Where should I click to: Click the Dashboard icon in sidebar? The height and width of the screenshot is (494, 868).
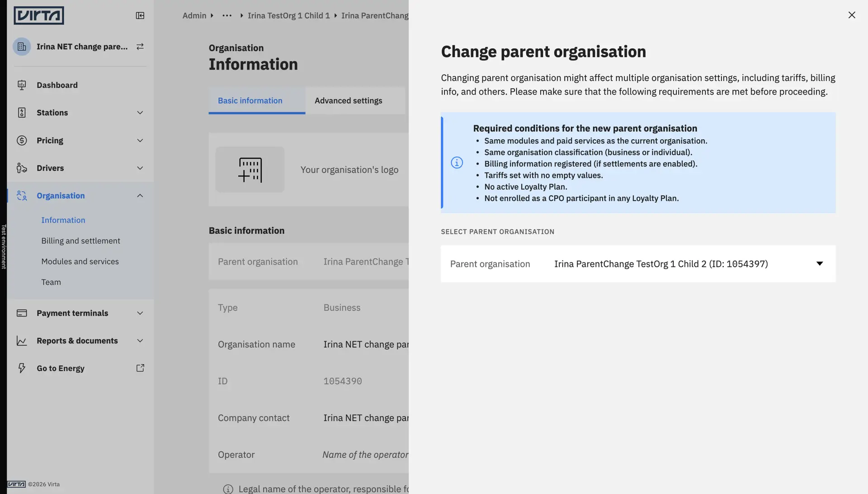pos(22,85)
